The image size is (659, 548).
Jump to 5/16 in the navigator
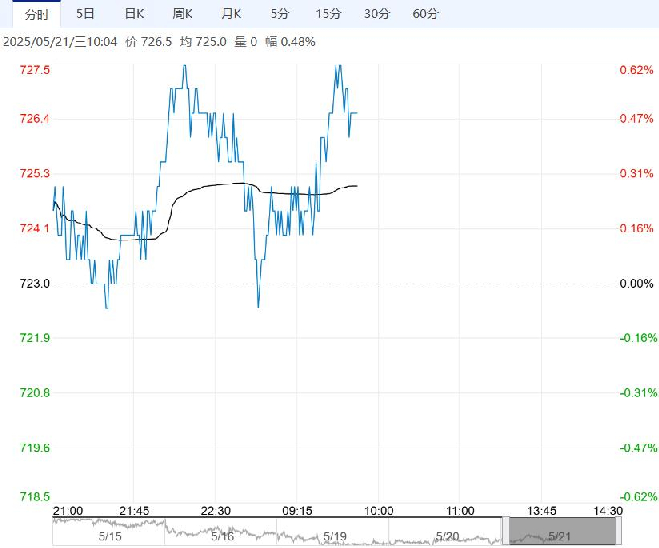tap(222, 536)
